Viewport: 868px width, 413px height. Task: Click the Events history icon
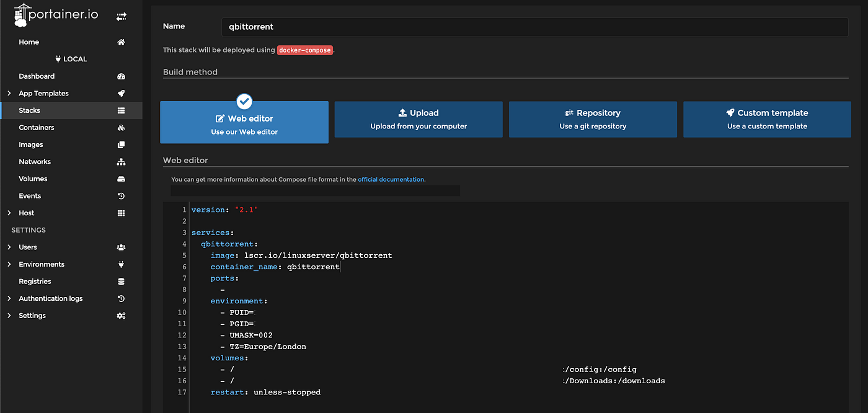(122, 195)
